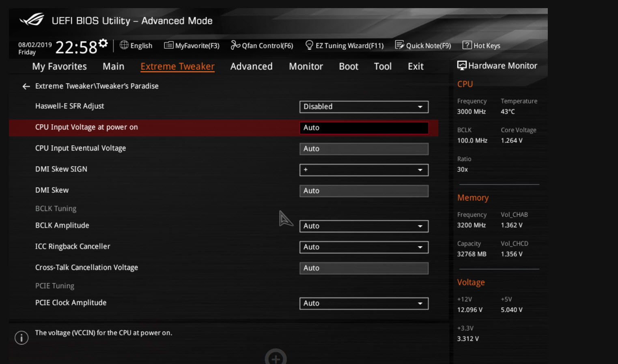Screen dimensions: 618x364
Task: Click the info icon beside help text
Action: [22, 338]
